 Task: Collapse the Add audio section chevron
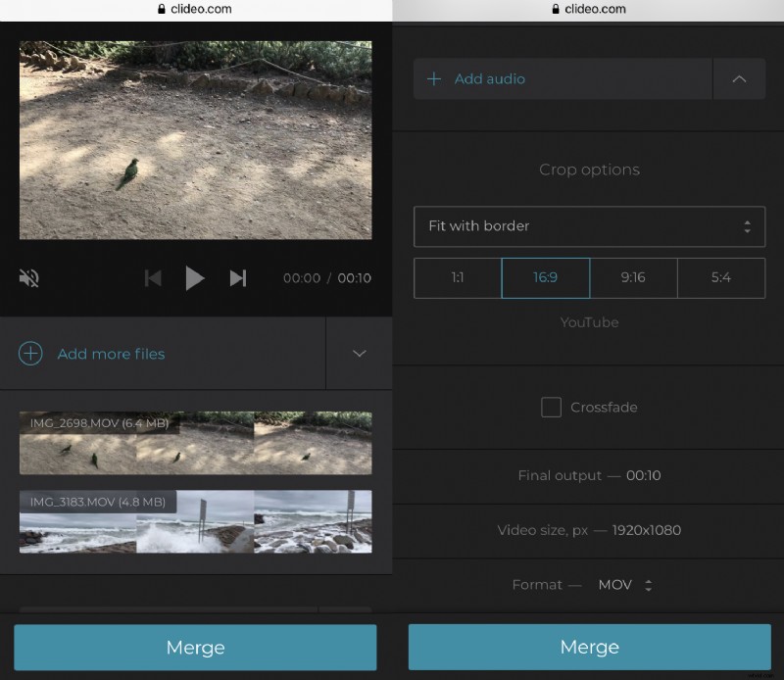pyautogui.click(x=740, y=78)
